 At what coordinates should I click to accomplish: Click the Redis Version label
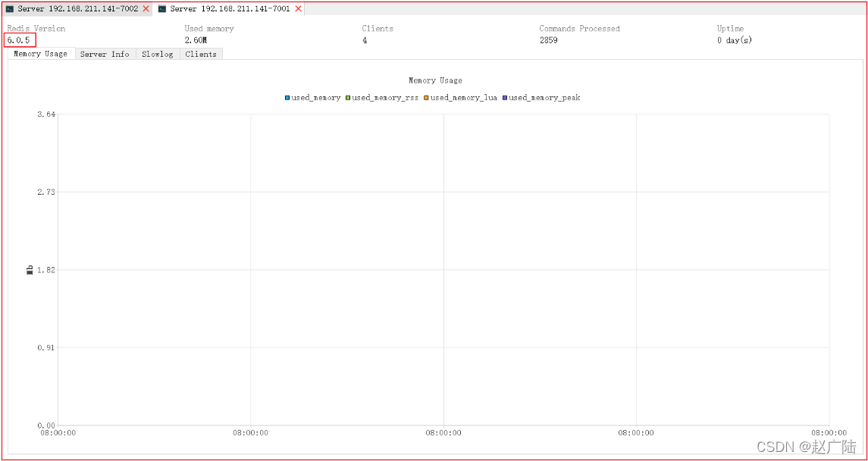36,28
